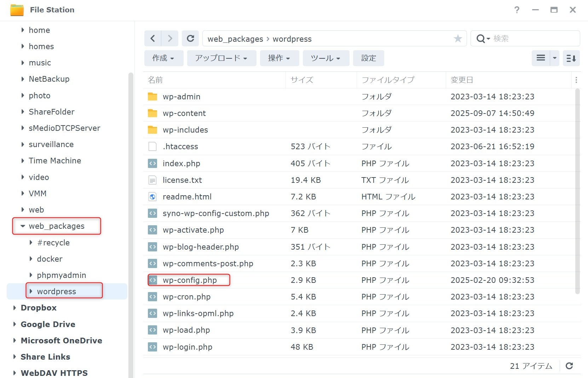
Task: Open the column options kebab menu
Action: coord(576,80)
